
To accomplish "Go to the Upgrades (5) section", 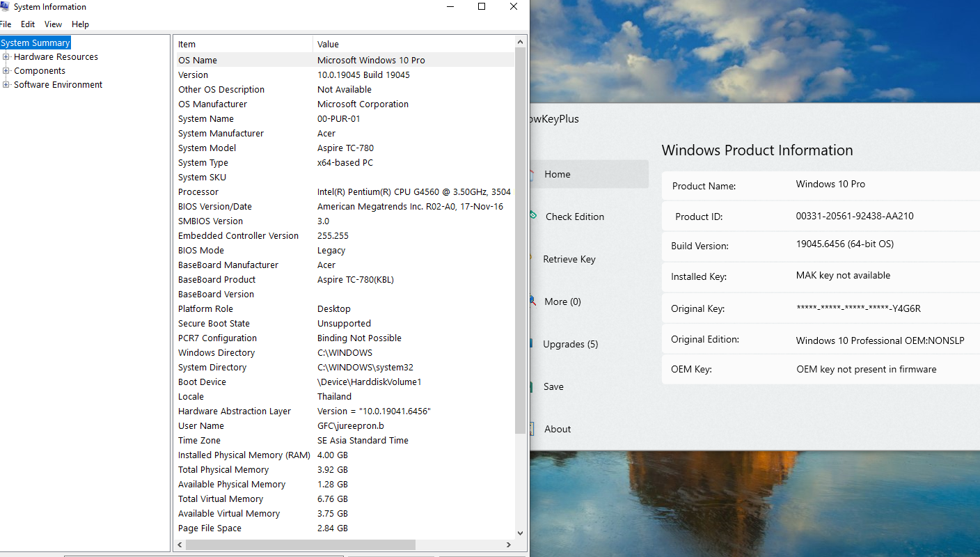I will 570,344.
